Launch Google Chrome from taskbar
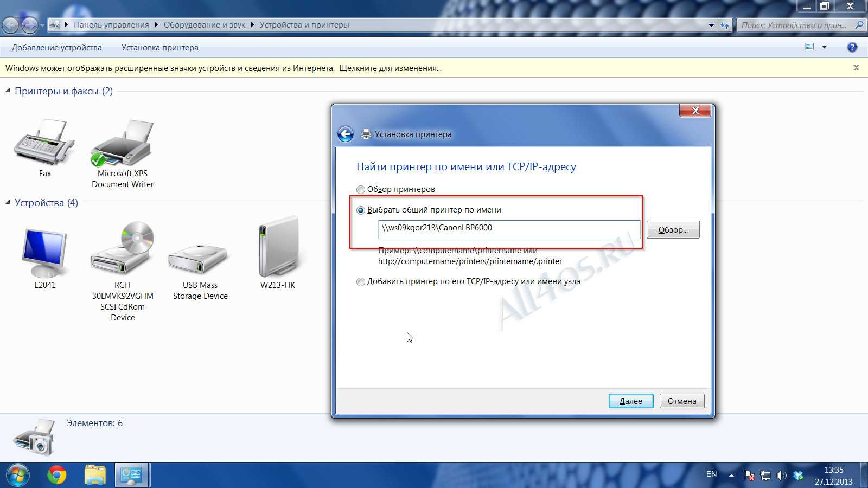 [56, 476]
